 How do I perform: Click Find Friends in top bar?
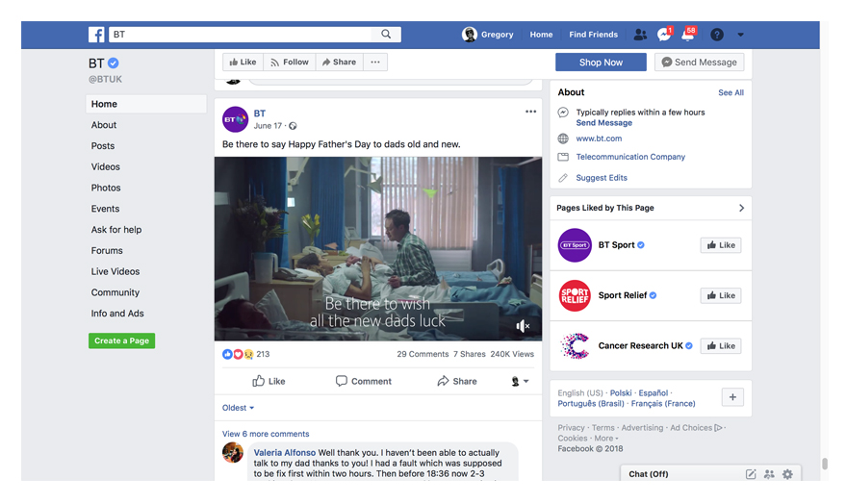(593, 35)
